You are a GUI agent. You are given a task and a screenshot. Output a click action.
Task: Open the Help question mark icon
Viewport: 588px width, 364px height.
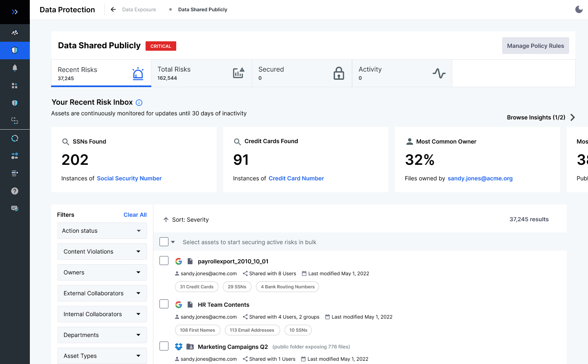click(x=15, y=191)
